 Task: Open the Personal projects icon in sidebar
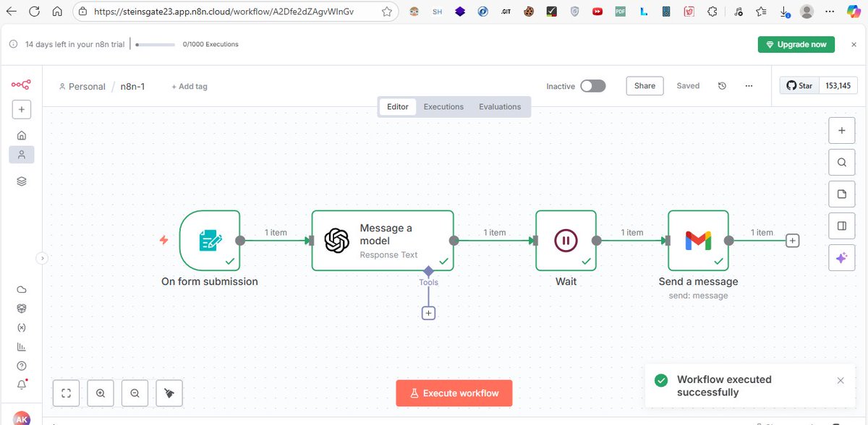(x=22, y=155)
